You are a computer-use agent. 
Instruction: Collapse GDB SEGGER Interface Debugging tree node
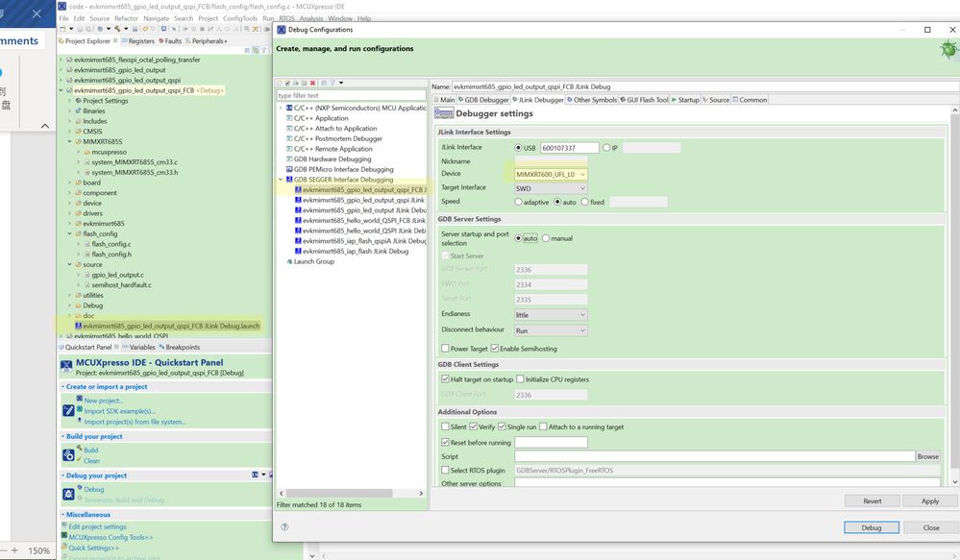pyautogui.click(x=281, y=180)
